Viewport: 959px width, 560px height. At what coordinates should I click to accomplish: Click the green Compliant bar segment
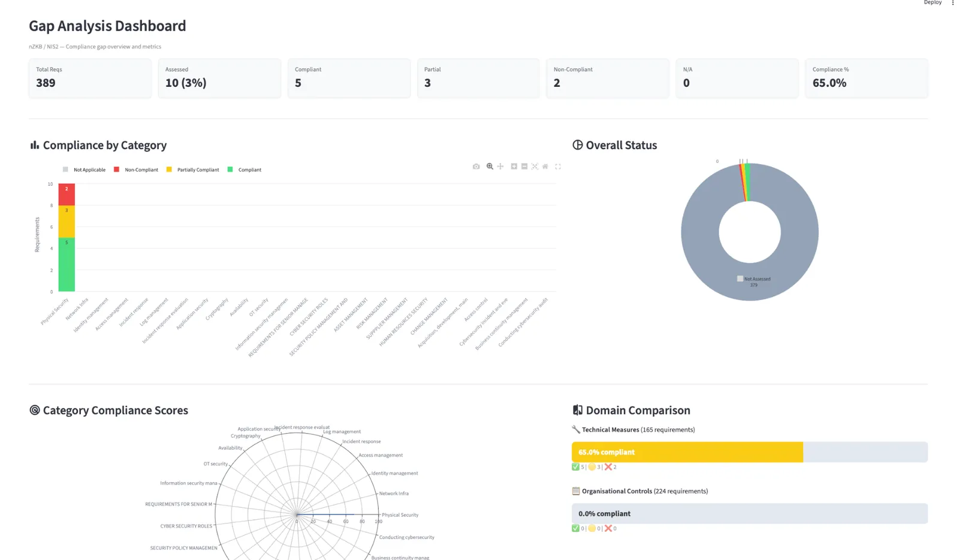tap(67, 265)
